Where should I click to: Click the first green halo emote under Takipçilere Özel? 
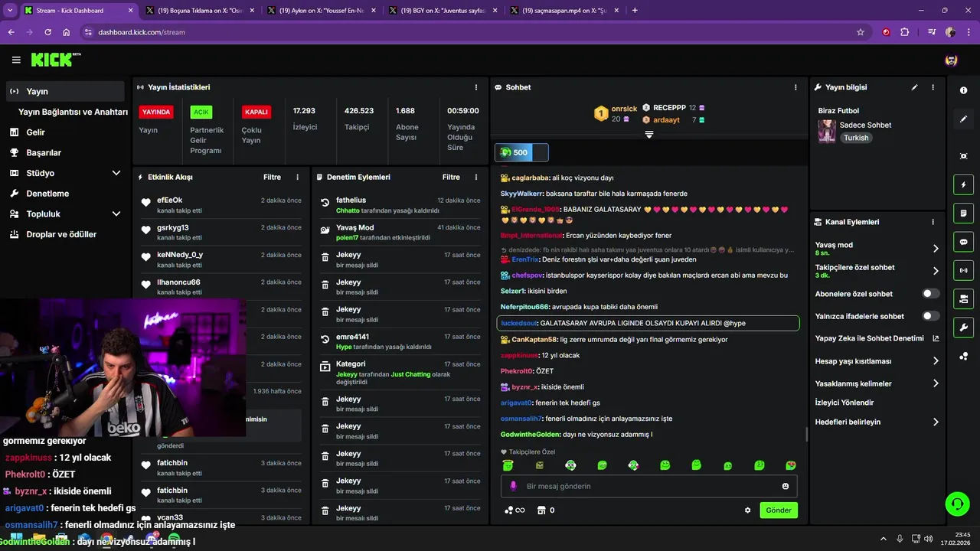508,465
